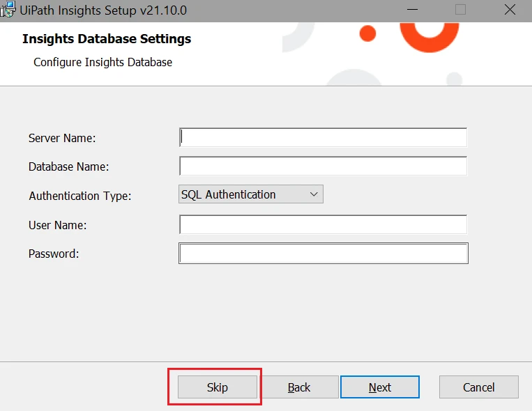Click the Skip button
The image size is (532, 411).
click(x=218, y=387)
